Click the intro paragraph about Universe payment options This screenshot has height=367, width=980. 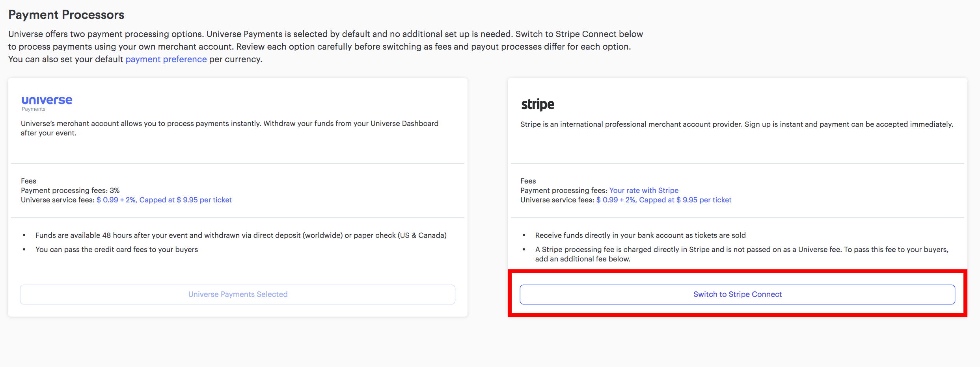pyautogui.click(x=326, y=46)
